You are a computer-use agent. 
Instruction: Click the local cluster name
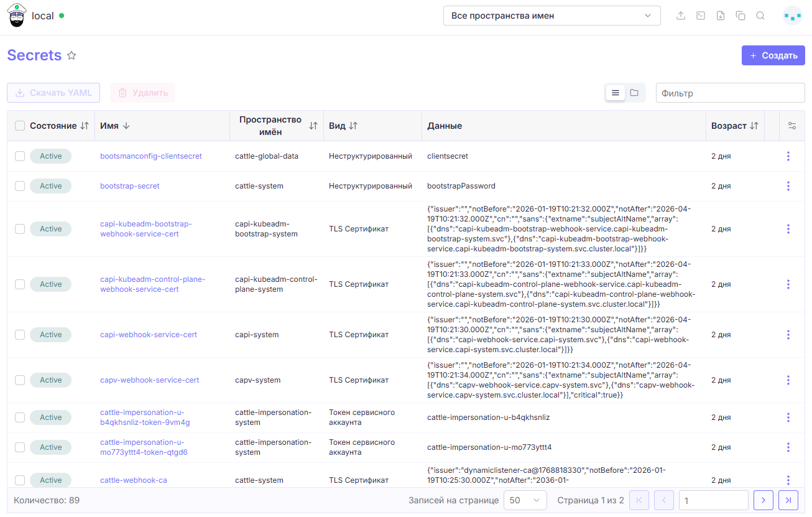coord(43,16)
